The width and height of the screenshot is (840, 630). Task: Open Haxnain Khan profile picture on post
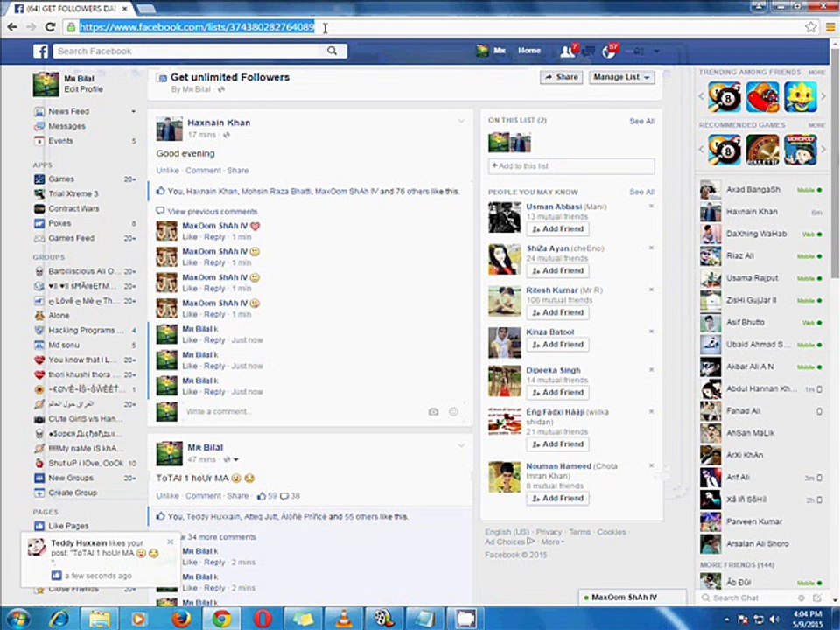tap(169, 129)
